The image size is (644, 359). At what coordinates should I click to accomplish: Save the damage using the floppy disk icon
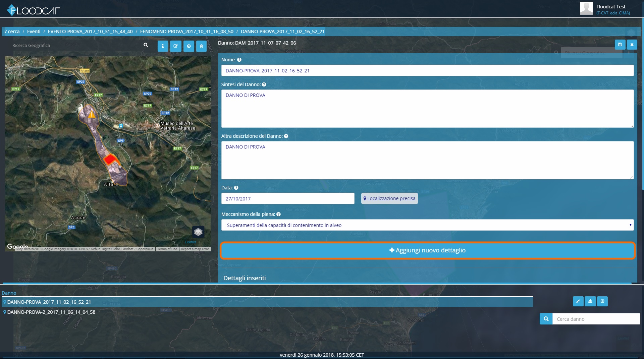[620, 45]
